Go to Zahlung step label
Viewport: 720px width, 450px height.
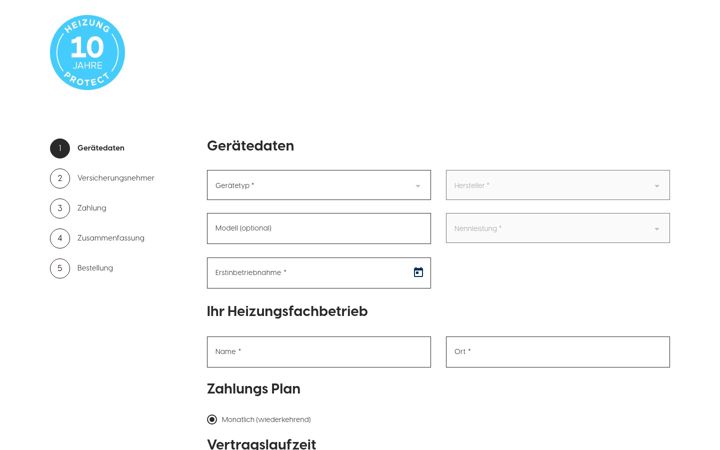(x=92, y=208)
